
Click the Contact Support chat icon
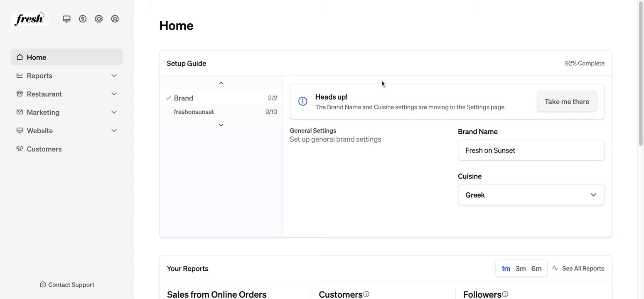[43, 284]
